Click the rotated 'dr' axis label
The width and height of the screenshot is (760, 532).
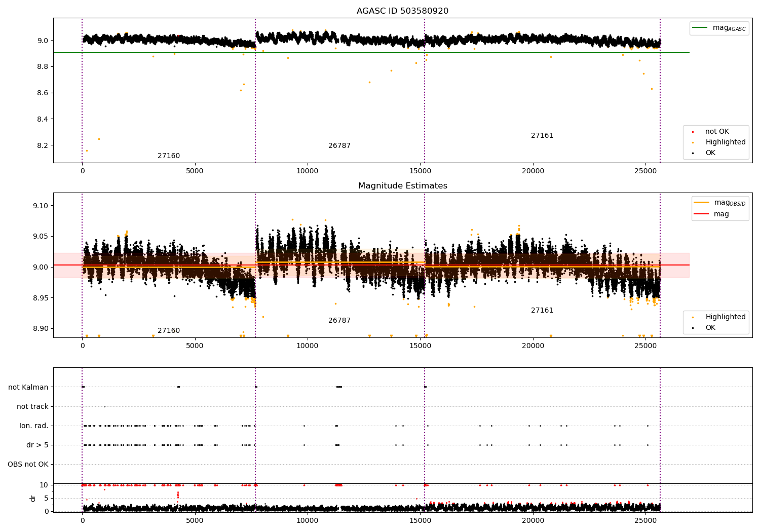coord(33,498)
